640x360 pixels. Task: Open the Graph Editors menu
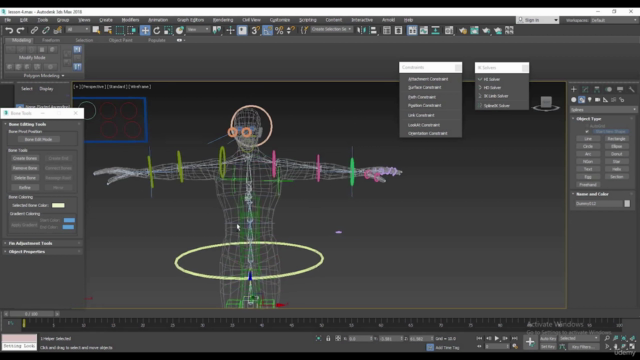190,20
